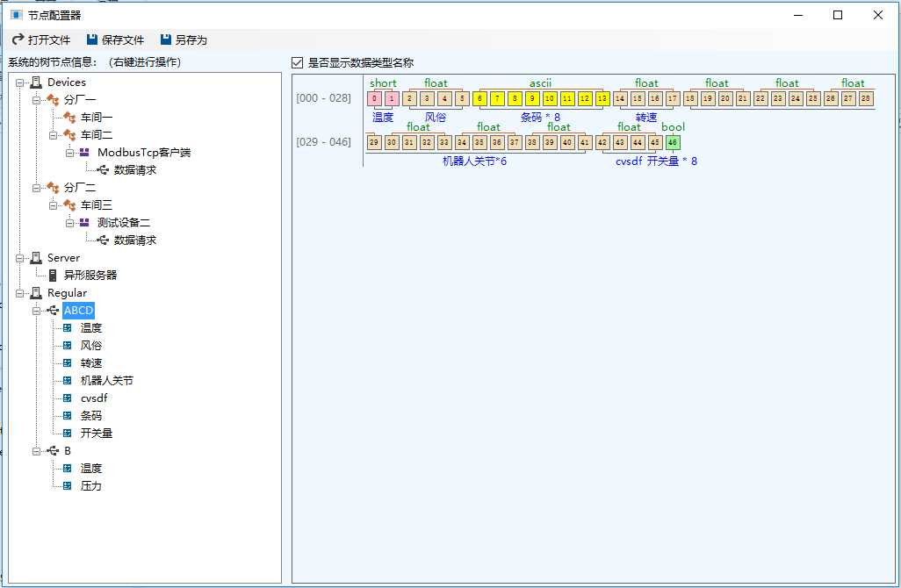This screenshot has height=588, width=901.
Task: Collapse the Devices tree node
Action: [x=19, y=82]
